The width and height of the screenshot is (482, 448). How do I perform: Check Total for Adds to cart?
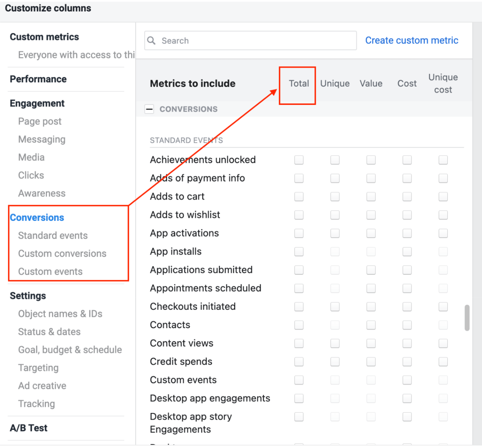[299, 196]
